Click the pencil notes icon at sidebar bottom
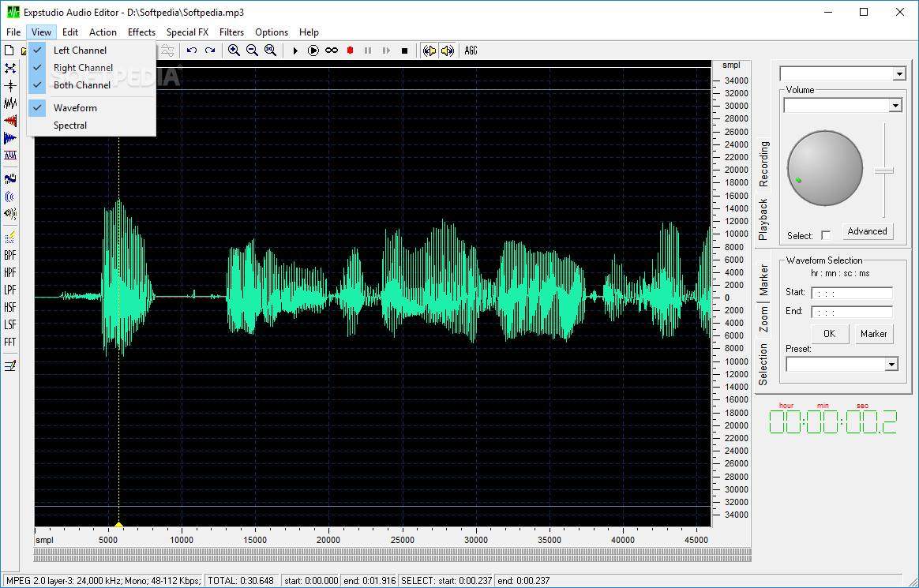Viewport: 919px width, 588px height. click(x=10, y=366)
